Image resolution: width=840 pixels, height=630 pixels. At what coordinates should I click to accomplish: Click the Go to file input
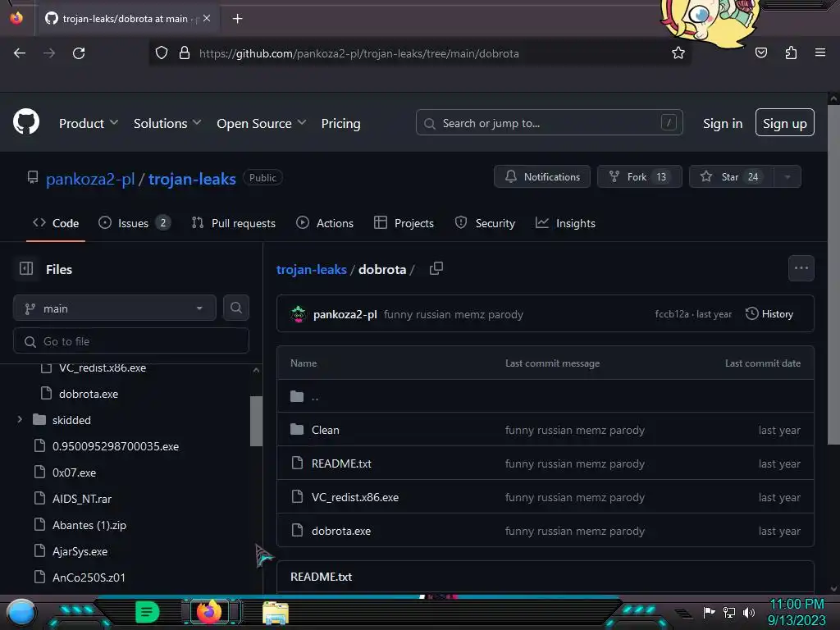coord(131,340)
